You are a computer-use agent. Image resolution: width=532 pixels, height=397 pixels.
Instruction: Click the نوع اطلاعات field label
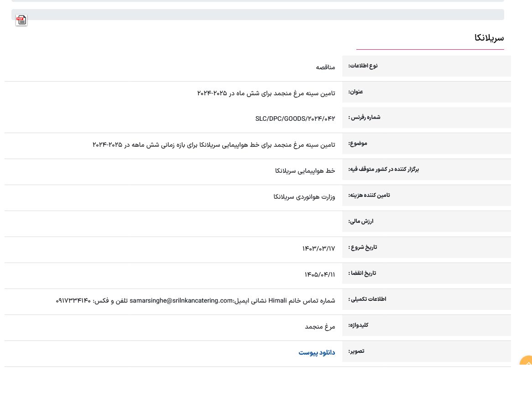tap(363, 66)
